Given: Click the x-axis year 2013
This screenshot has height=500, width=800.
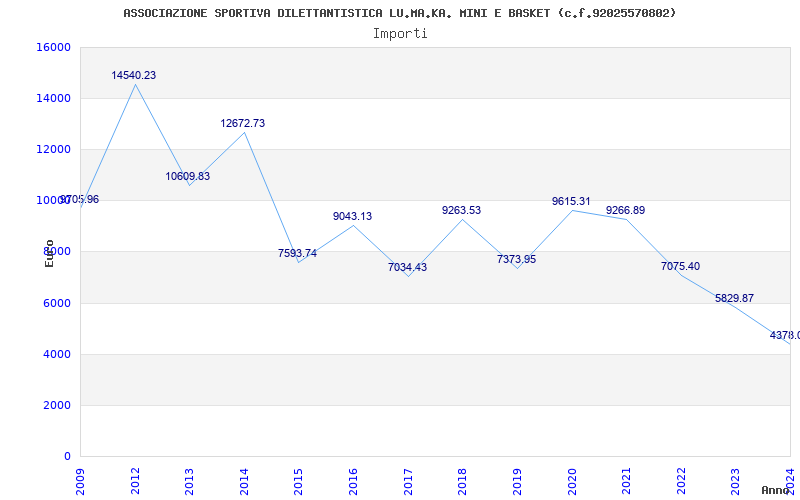Looking at the screenshot, I should point(189,481).
